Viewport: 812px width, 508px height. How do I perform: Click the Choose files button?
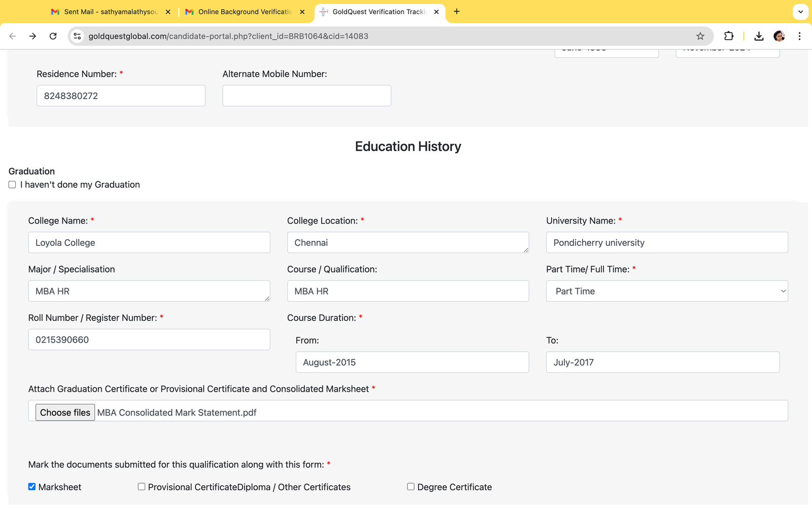click(x=65, y=412)
